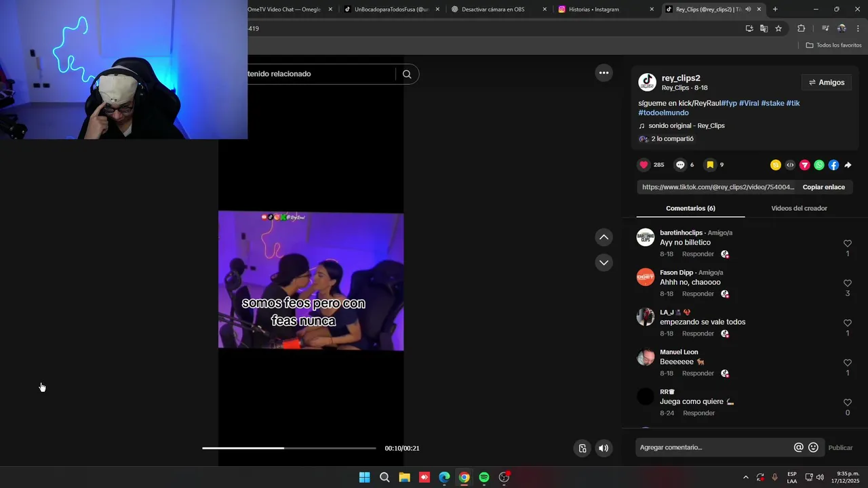Screen dimensions: 868x488
Task: Seek on the video progress bar
Action: (x=289, y=448)
